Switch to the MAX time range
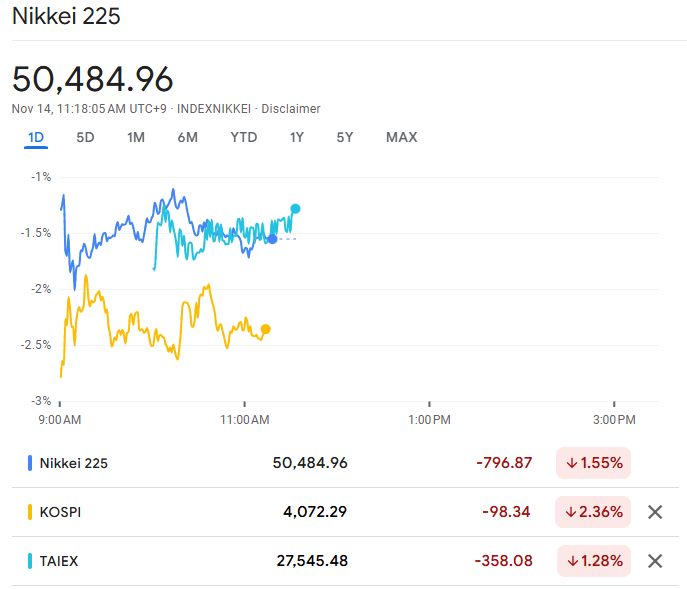 pos(401,137)
